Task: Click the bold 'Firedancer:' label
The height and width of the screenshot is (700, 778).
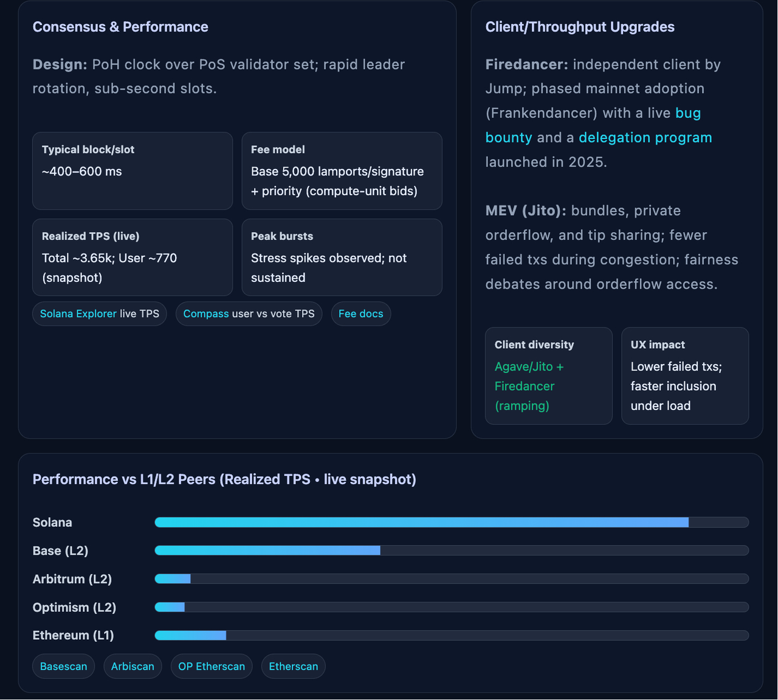Action: [527, 64]
